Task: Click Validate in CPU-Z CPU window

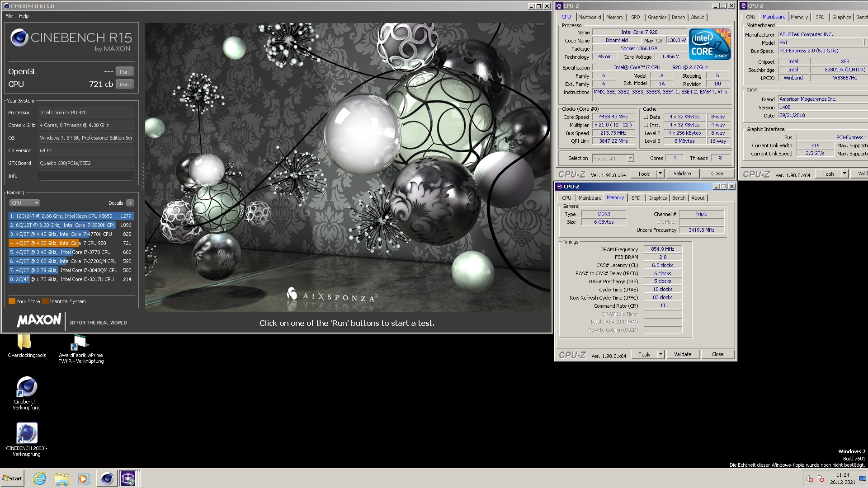Action: click(682, 174)
